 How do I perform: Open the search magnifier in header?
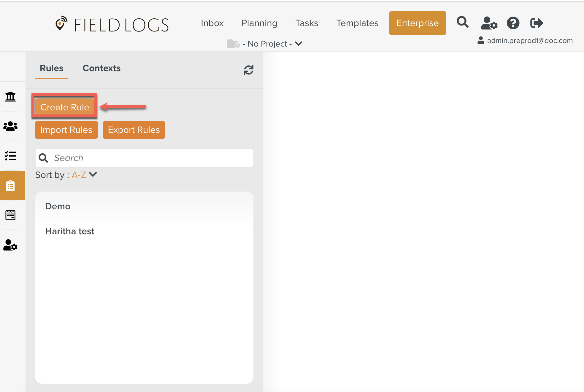point(462,23)
